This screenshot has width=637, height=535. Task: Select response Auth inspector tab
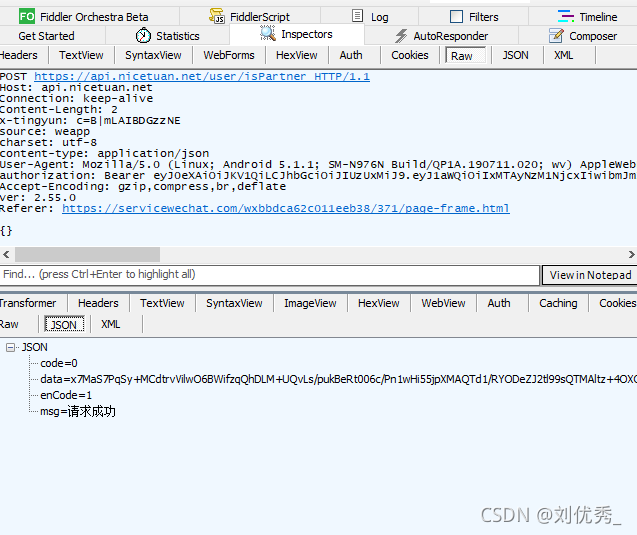pyautogui.click(x=499, y=303)
